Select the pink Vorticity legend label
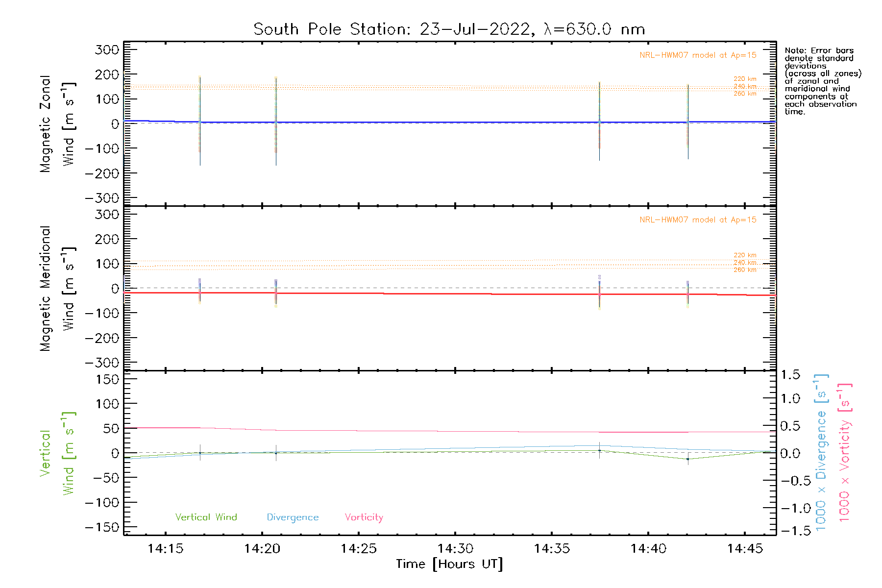882x588 pixels. point(364,517)
